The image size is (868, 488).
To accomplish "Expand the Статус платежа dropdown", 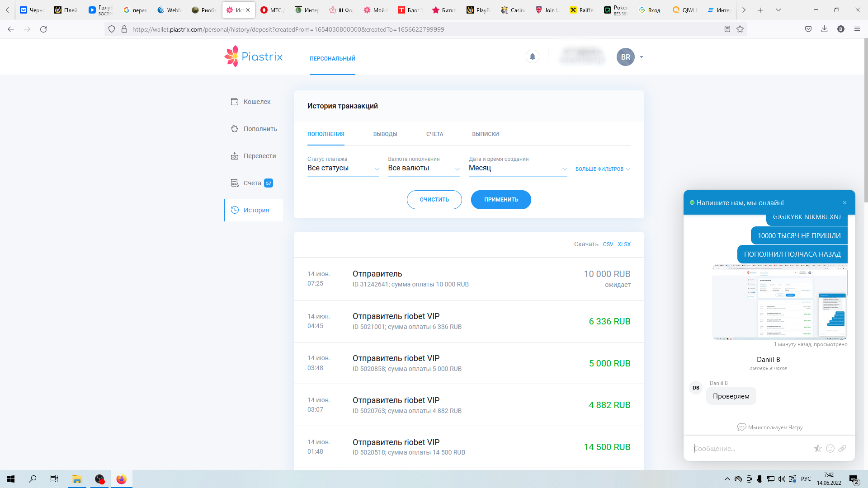I will pyautogui.click(x=343, y=168).
